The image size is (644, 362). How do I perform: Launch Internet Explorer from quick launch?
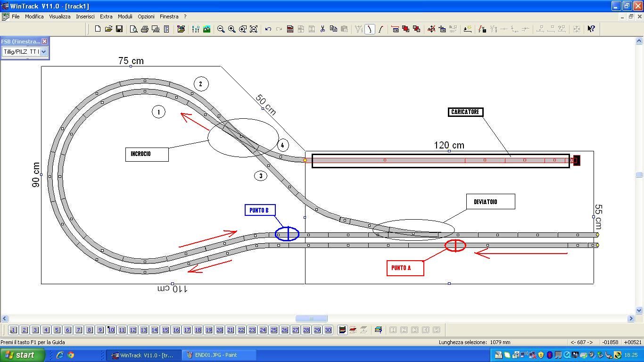point(60,355)
